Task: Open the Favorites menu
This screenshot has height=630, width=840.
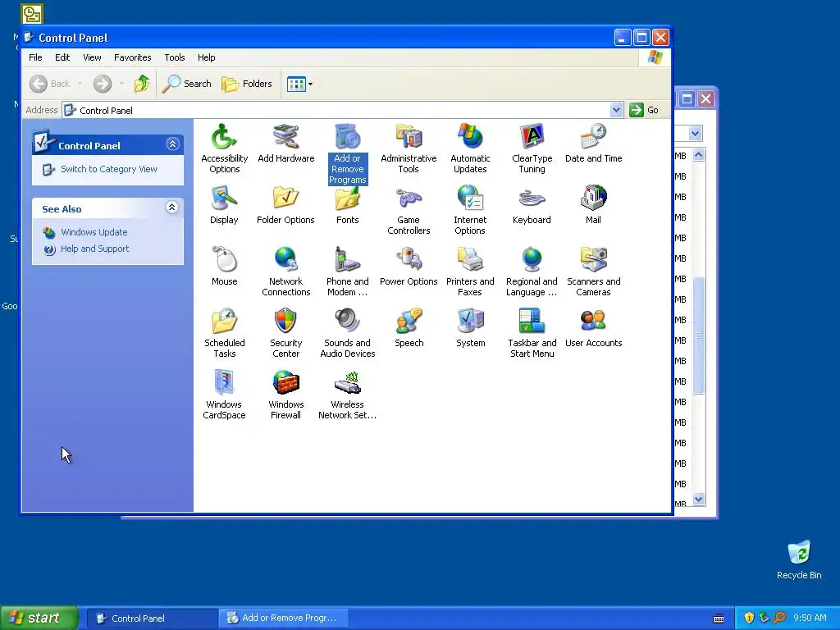Action: coord(132,57)
